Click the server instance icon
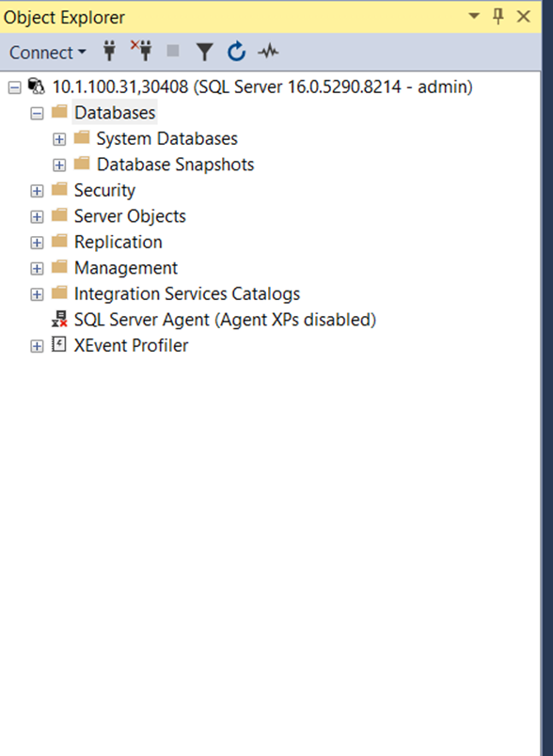 point(36,87)
